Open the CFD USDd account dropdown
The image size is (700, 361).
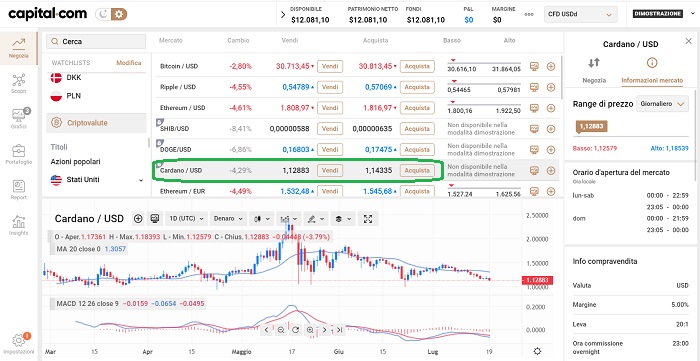[580, 14]
